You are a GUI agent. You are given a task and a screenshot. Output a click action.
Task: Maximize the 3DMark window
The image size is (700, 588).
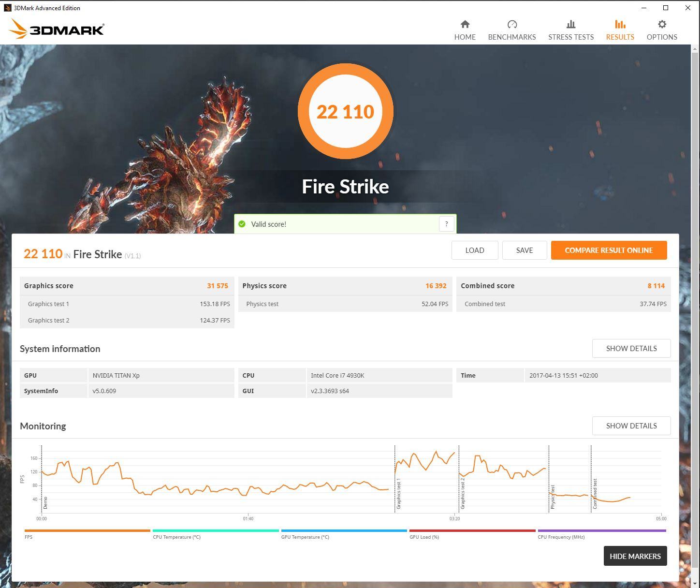point(666,8)
